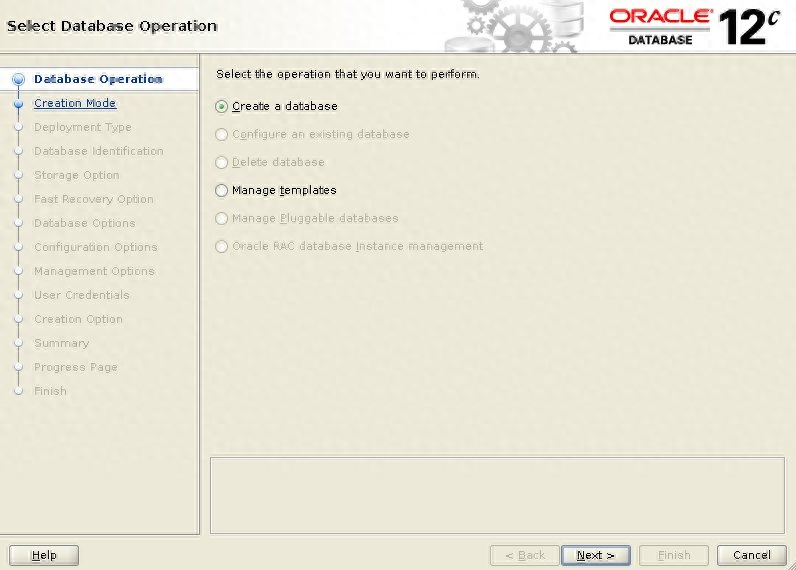Click Database Identification in the sidebar
The height and width of the screenshot is (570, 796).
98,151
